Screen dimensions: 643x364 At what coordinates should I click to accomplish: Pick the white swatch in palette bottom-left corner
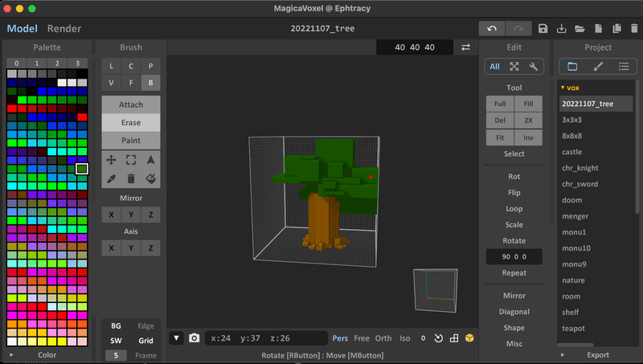pyautogui.click(x=12, y=342)
